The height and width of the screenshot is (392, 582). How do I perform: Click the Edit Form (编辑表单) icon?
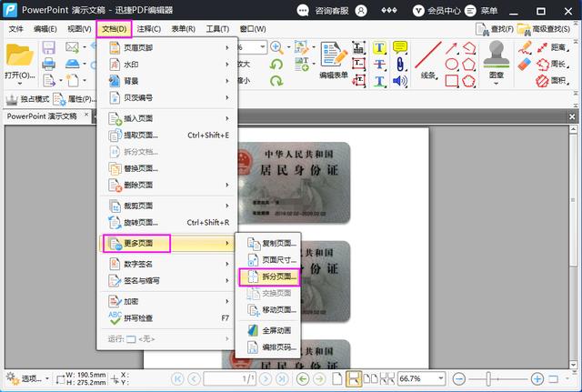pyautogui.click(x=334, y=56)
